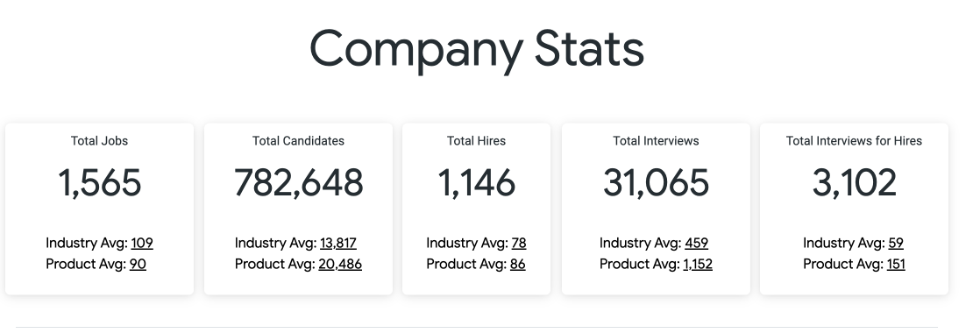Click Industry Avg 13,817 under Total Candidates
This screenshot has width=980, height=333.
pos(338,243)
